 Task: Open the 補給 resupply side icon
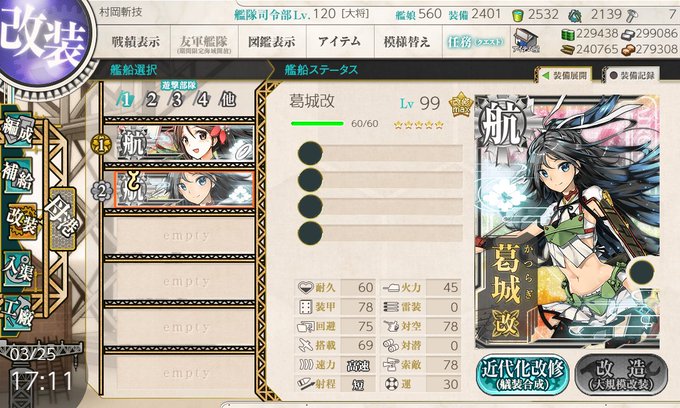click(18, 176)
